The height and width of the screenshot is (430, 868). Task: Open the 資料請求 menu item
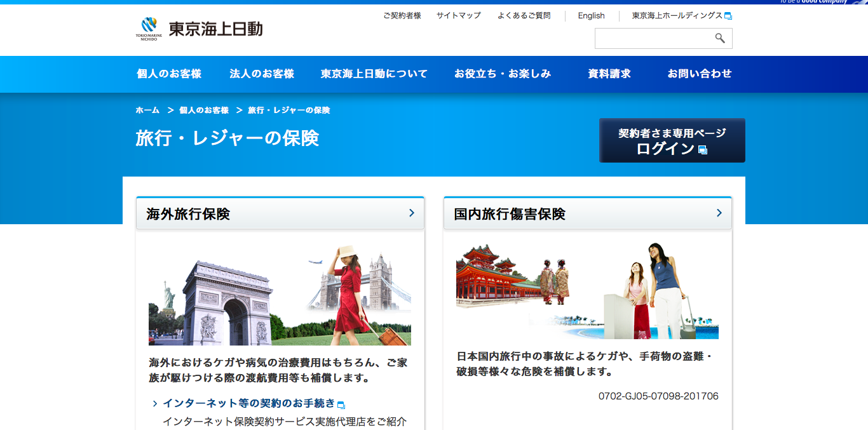pyautogui.click(x=609, y=74)
